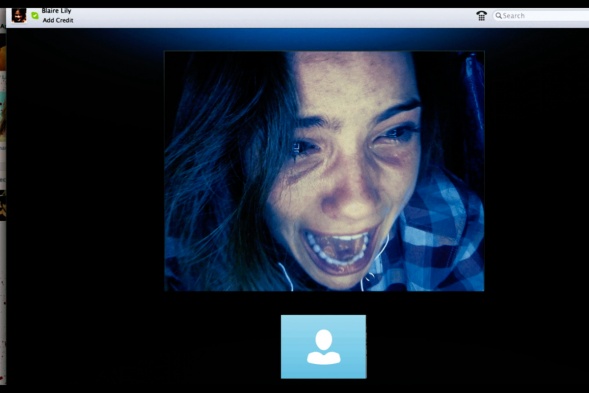Click the blue glow above the video
Viewport: 589px width, 393px height.
tap(324, 39)
